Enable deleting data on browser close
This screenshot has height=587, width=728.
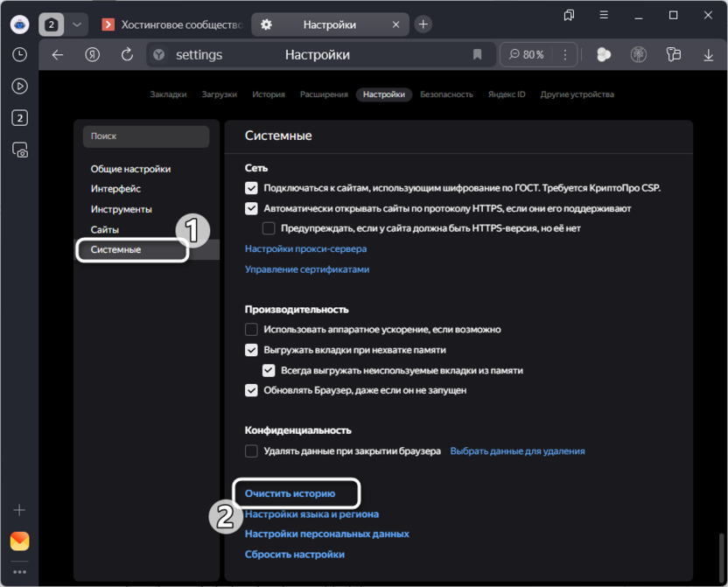(x=251, y=451)
